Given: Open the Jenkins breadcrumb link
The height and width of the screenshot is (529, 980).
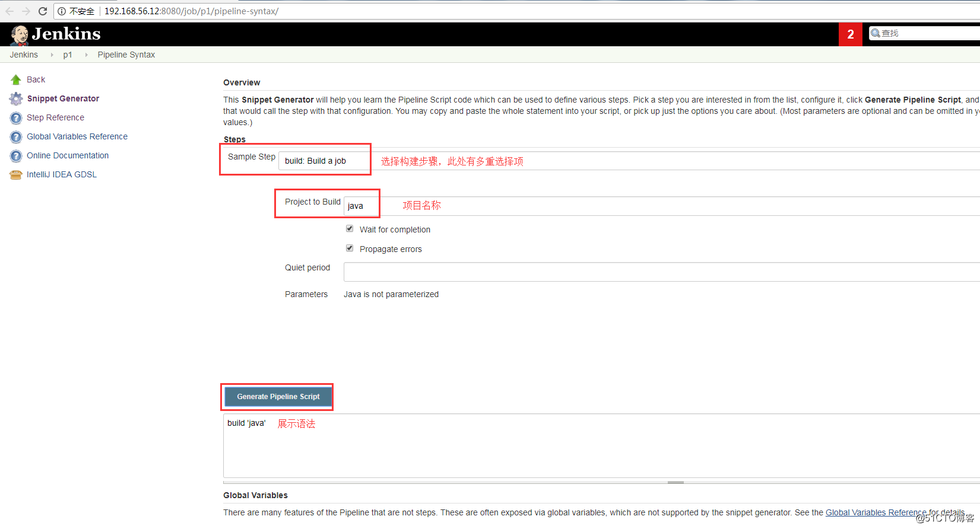Looking at the screenshot, I should pos(24,55).
